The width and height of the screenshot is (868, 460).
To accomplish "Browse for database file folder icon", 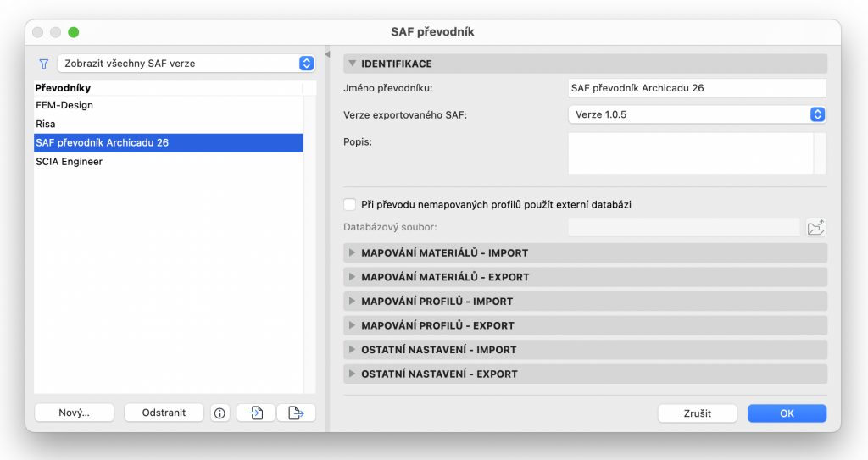I will tap(816, 228).
